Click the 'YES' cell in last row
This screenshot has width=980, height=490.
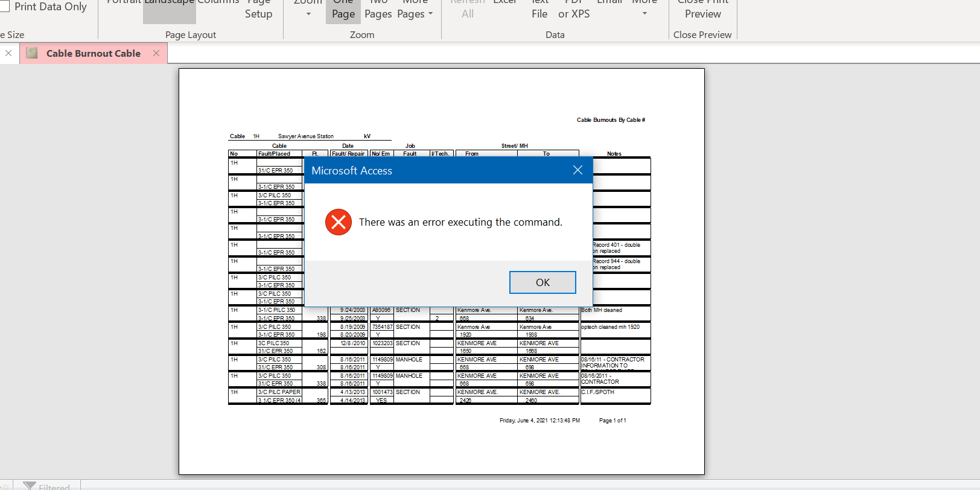[x=381, y=400]
